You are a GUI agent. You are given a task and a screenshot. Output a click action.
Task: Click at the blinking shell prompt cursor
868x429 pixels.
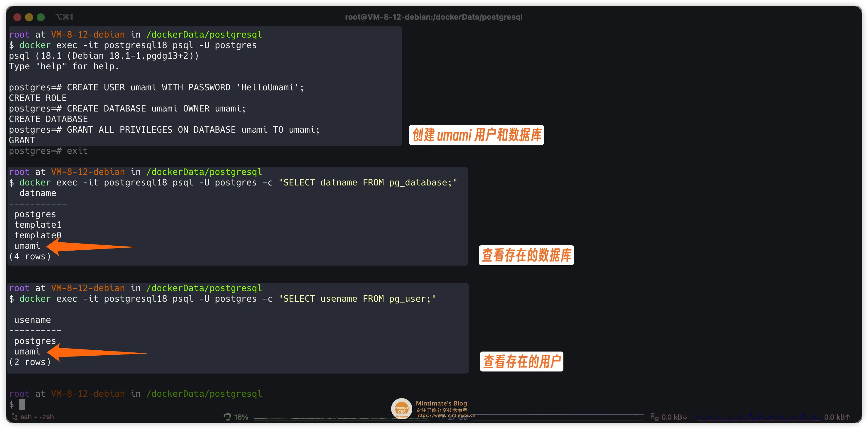[x=22, y=404]
